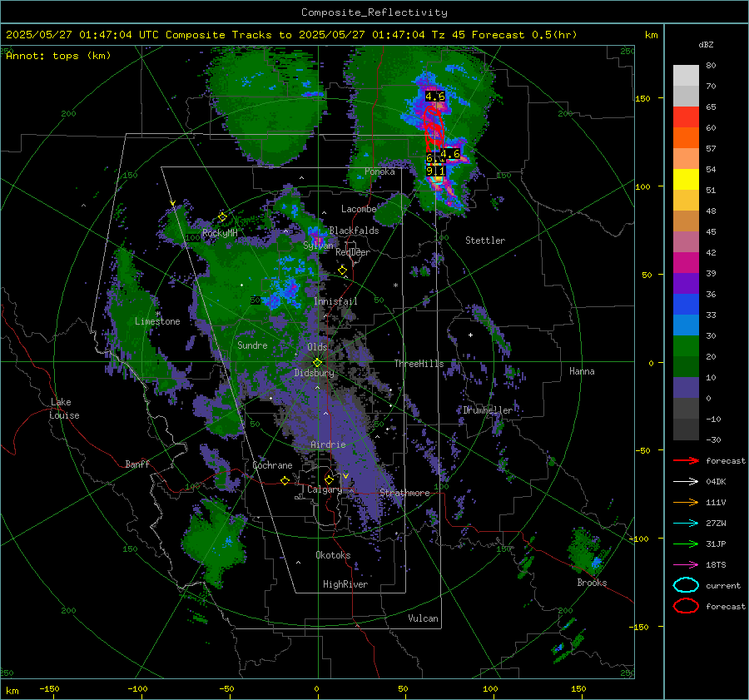Click the Vulcan town label
749x700 pixels.
423,618
